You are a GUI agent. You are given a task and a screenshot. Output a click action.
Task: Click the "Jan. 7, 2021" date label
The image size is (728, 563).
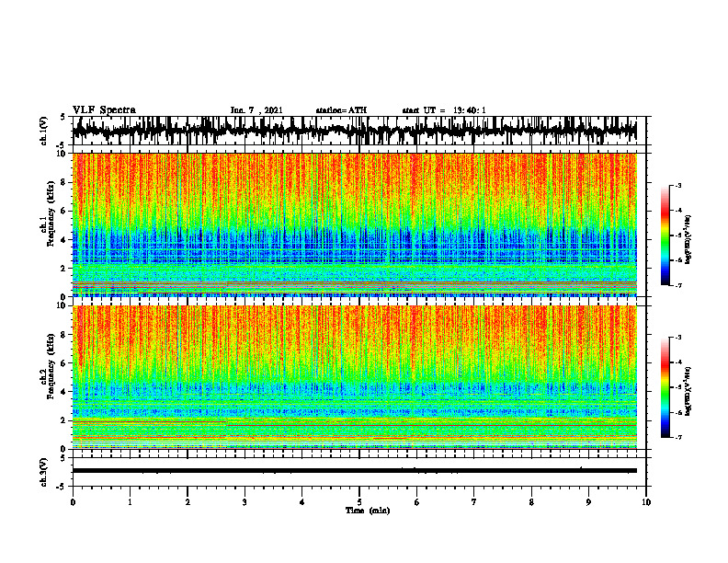coord(256,110)
